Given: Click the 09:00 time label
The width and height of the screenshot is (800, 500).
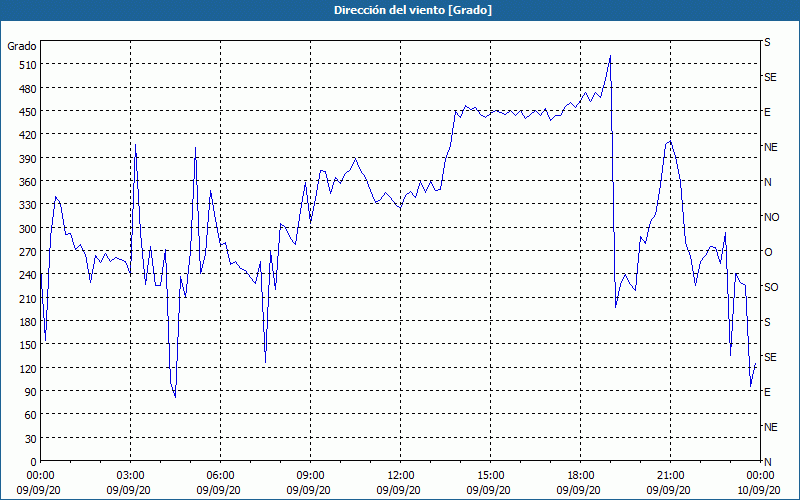Looking at the screenshot, I should 310,476.
